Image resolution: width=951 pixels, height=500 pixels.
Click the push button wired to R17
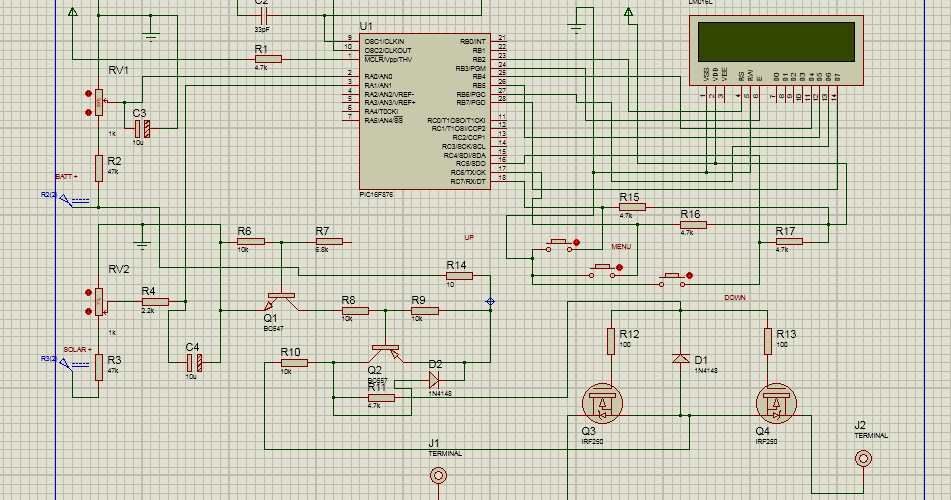672,280
